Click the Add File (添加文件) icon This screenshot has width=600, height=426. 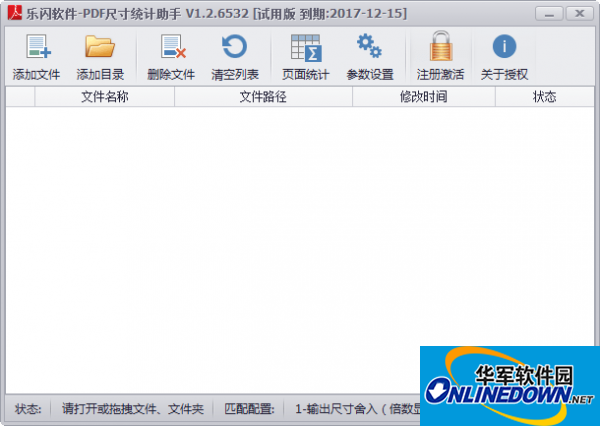click(x=38, y=46)
